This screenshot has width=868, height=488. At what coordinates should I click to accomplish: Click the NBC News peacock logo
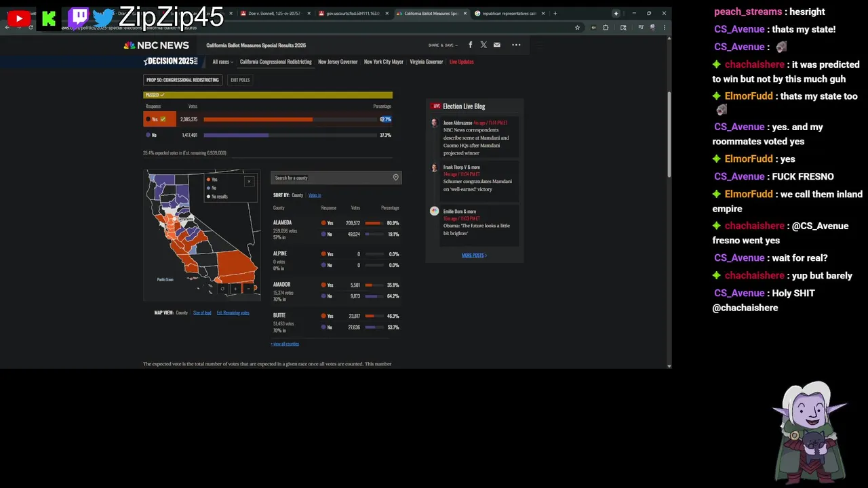pyautogui.click(x=156, y=45)
